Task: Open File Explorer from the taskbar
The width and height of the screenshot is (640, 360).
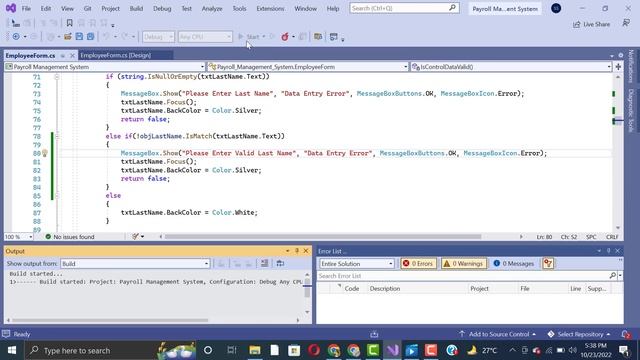Action: (255, 350)
